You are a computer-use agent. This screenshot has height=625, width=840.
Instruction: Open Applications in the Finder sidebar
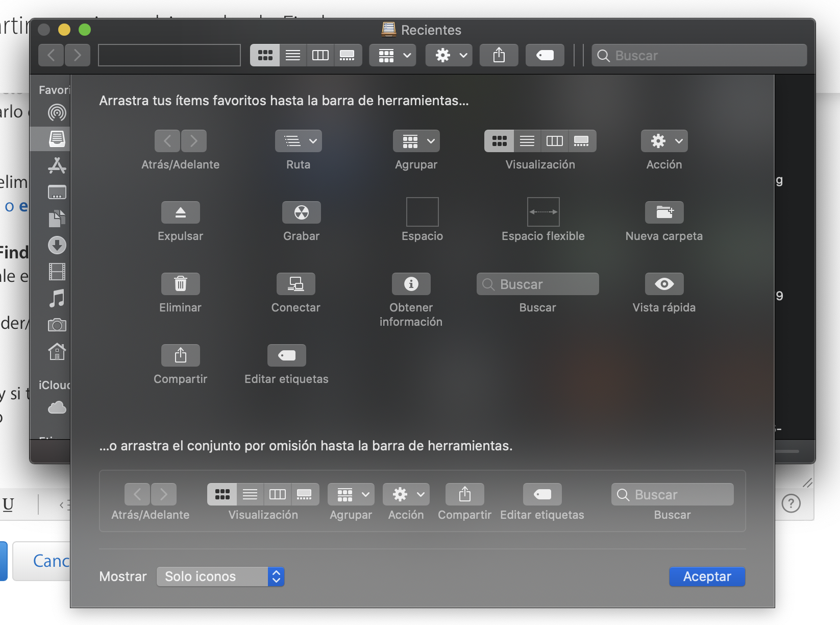point(57,165)
